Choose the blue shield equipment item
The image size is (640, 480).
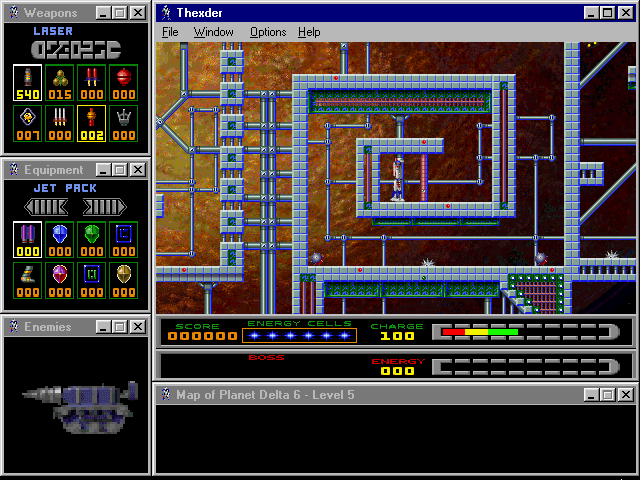point(59,240)
